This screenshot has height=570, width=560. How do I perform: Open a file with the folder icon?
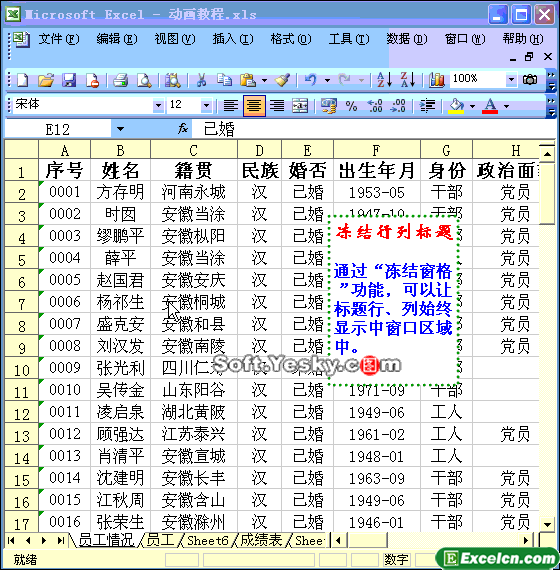[x=46, y=80]
